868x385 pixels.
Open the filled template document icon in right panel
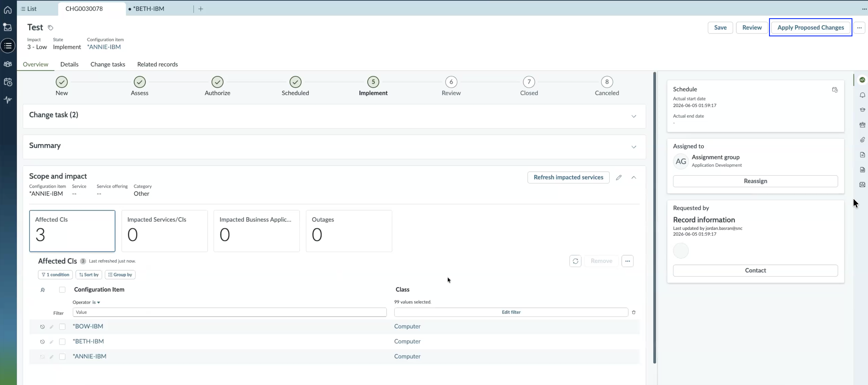tap(862, 170)
